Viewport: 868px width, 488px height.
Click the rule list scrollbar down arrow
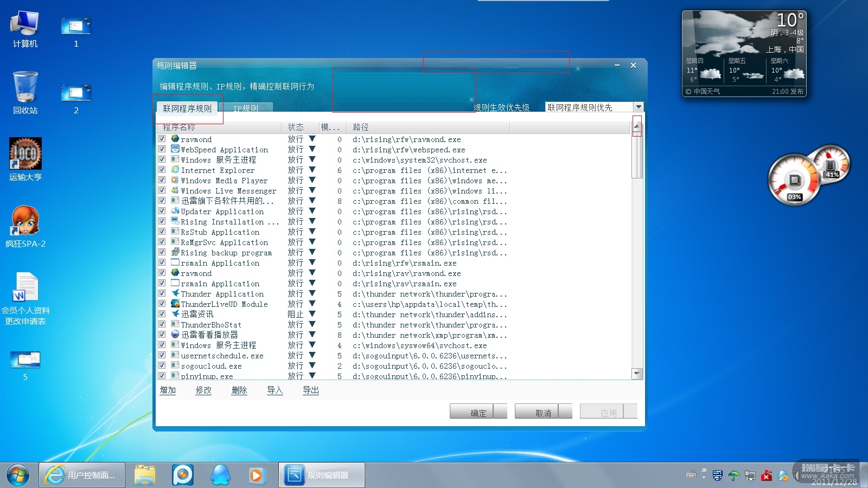click(x=637, y=374)
